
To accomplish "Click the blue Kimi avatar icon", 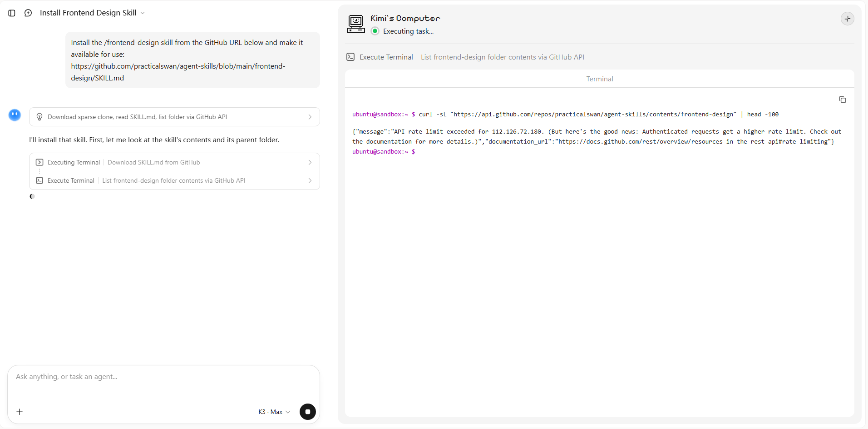I will tap(15, 115).
